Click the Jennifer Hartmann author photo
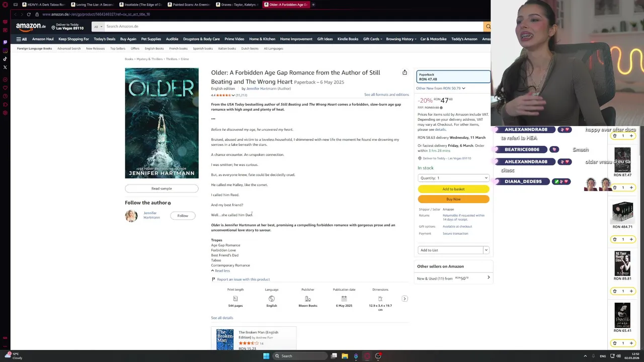Viewport: 644px width, 362px height. [131, 216]
